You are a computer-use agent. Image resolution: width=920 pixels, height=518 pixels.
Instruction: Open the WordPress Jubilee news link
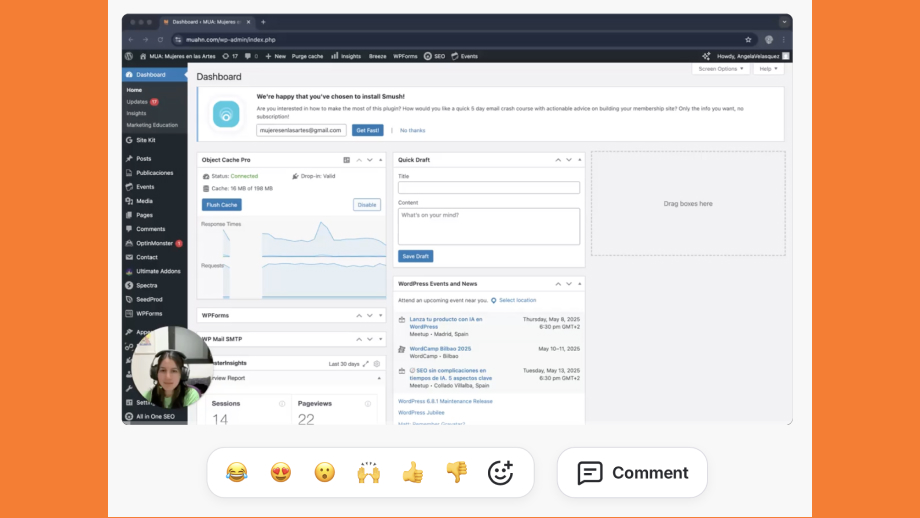[421, 412]
